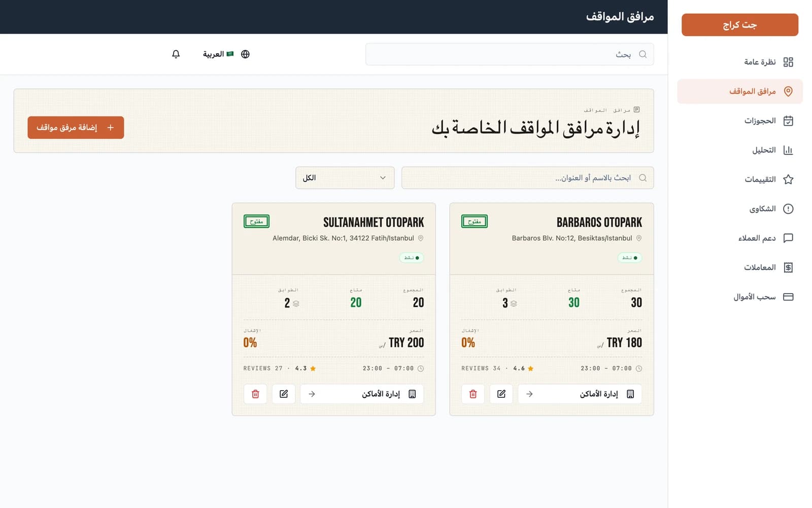
Task: Click the search by name or address field
Action: pyautogui.click(x=528, y=178)
